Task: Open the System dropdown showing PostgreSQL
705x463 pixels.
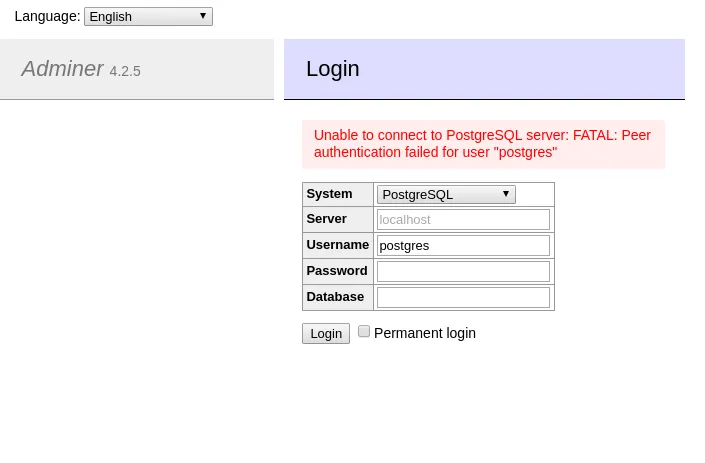Action: pyautogui.click(x=446, y=195)
